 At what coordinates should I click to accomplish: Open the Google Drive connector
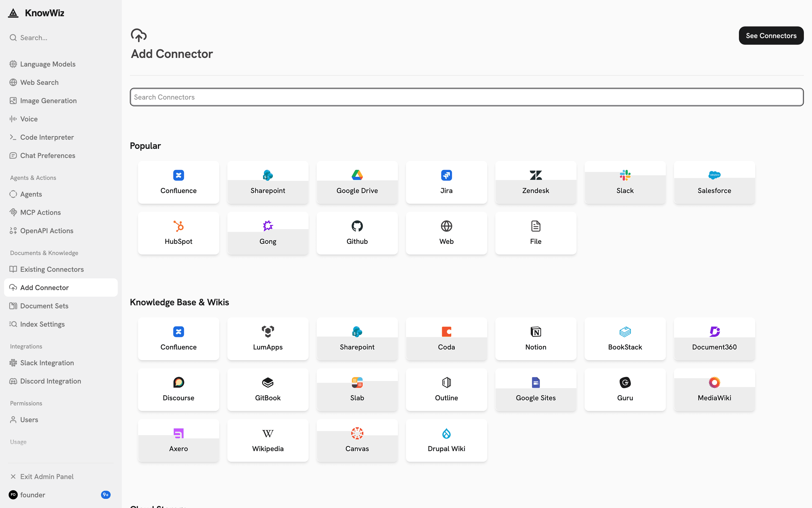pyautogui.click(x=357, y=182)
